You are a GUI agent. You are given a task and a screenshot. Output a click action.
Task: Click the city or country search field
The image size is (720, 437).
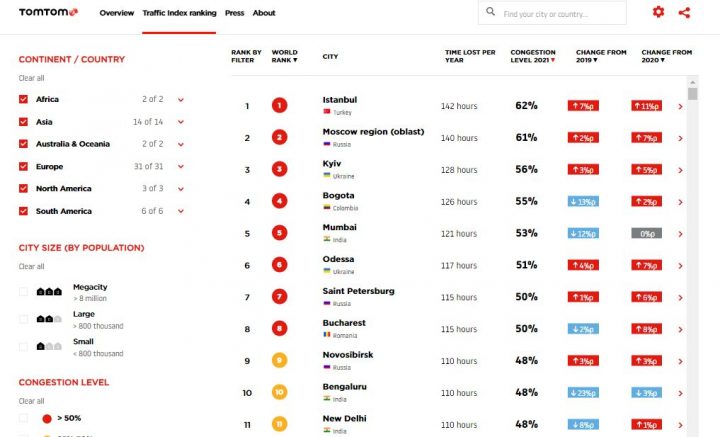click(552, 13)
